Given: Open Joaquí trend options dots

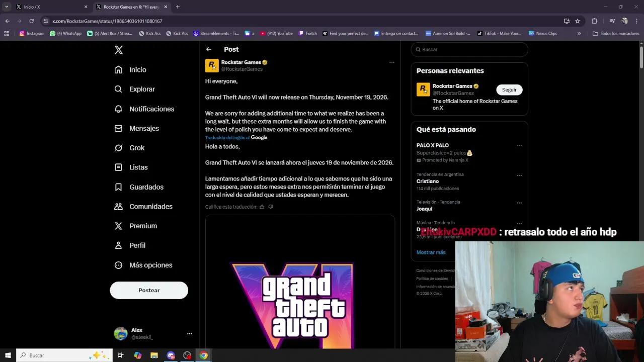Looking at the screenshot, I should [x=519, y=203].
